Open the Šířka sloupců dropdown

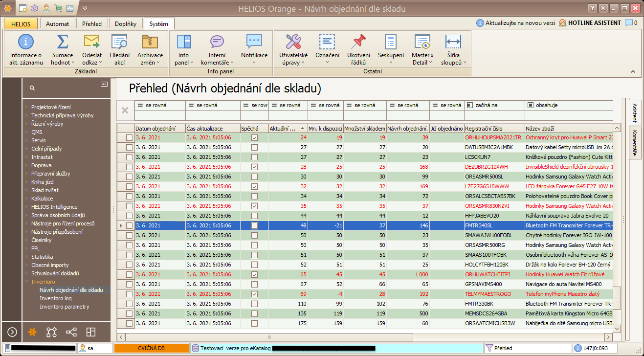point(453,63)
